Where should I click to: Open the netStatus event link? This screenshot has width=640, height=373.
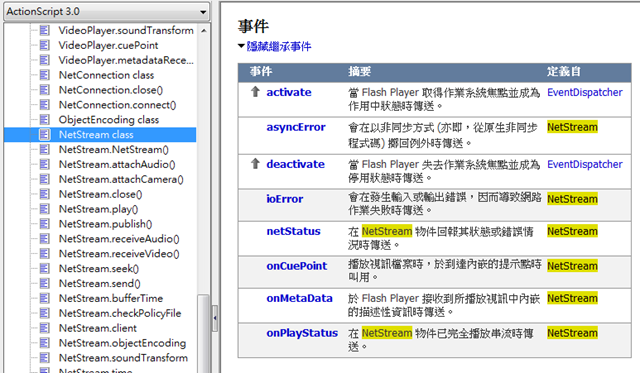point(293,231)
